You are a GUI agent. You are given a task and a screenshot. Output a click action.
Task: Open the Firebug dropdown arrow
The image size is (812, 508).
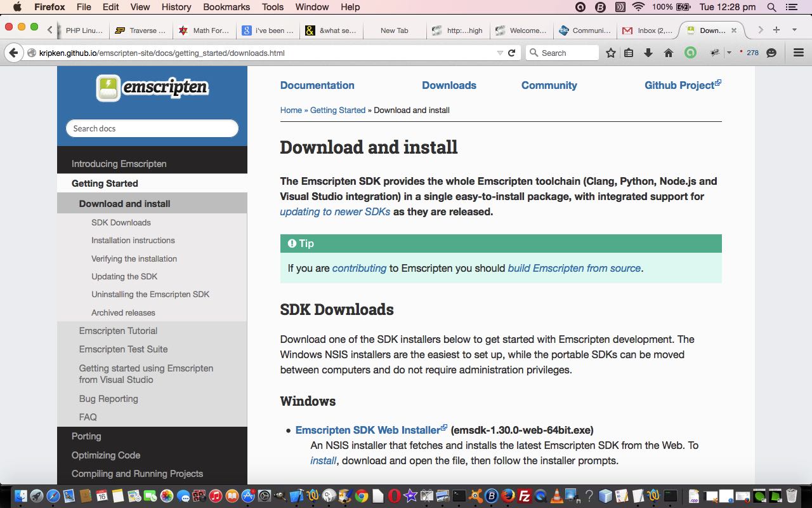729,53
